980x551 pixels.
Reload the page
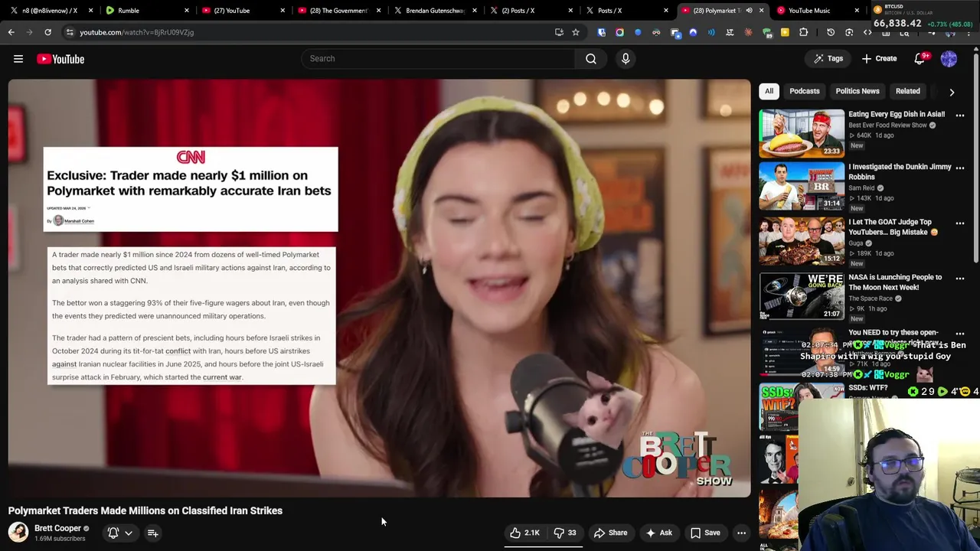pos(47,32)
